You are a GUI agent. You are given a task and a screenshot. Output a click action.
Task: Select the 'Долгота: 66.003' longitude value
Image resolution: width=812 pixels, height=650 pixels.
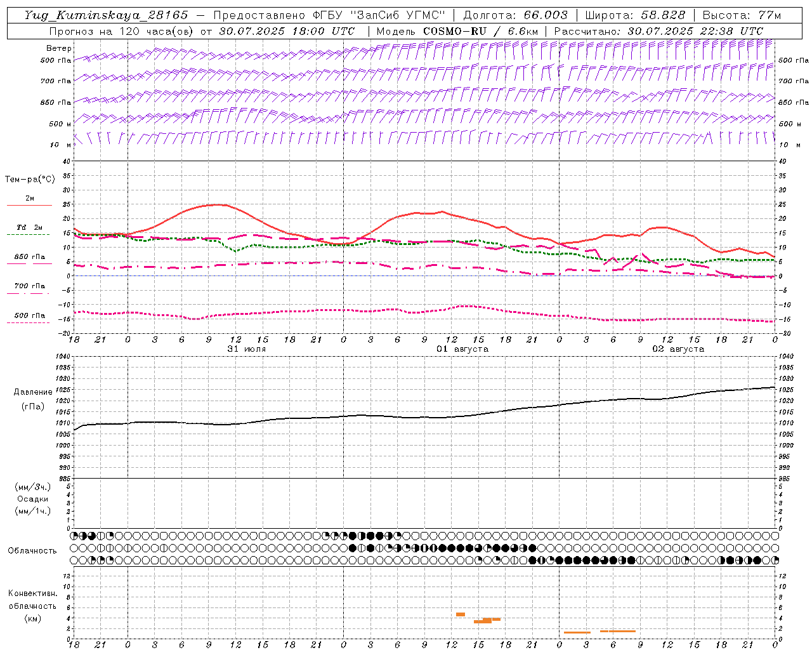click(515, 15)
